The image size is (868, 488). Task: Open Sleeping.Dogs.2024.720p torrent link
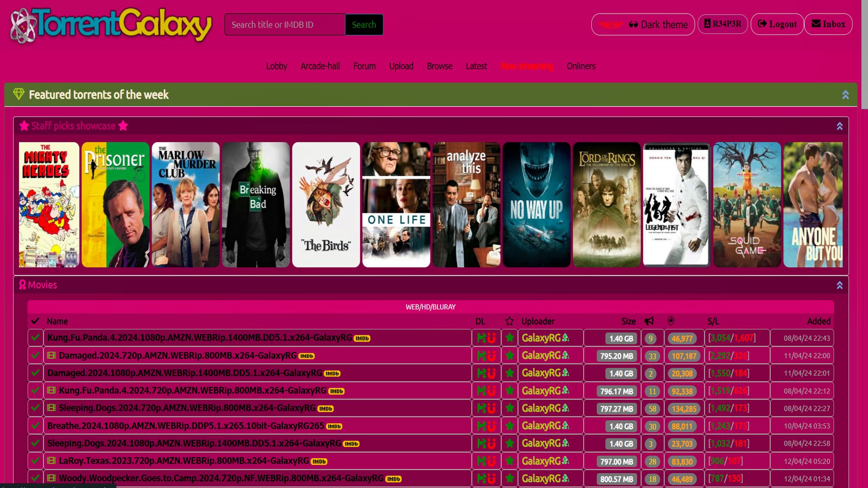click(x=187, y=408)
